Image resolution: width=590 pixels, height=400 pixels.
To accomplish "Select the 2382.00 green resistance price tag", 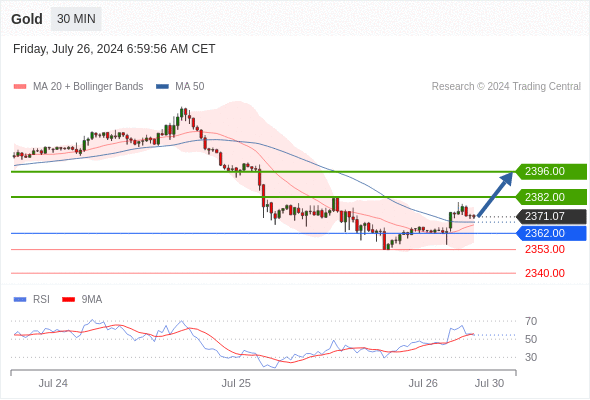I will click(551, 197).
